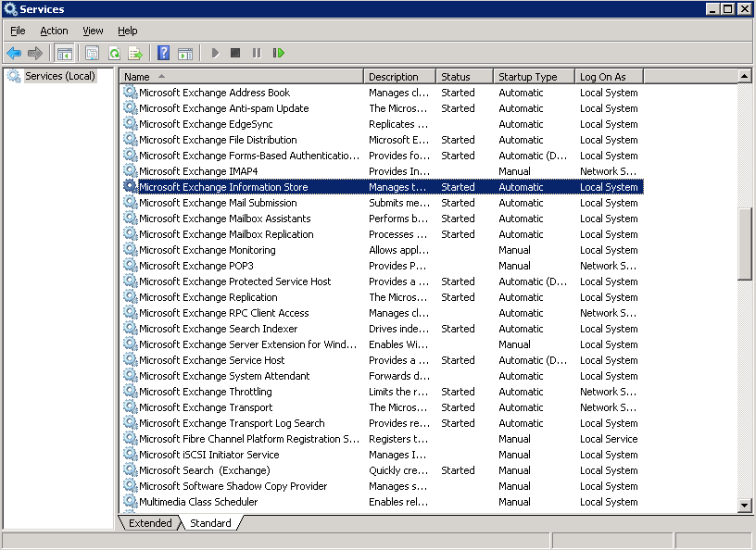This screenshot has width=756, height=550.
Task: Switch to the Extended tab
Action: point(150,523)
